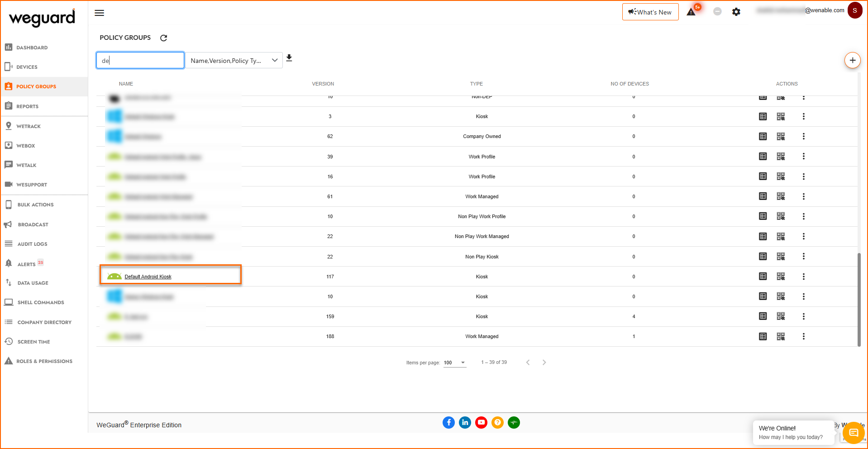Open the settings gear icon
868x449 pixels.
736,12
